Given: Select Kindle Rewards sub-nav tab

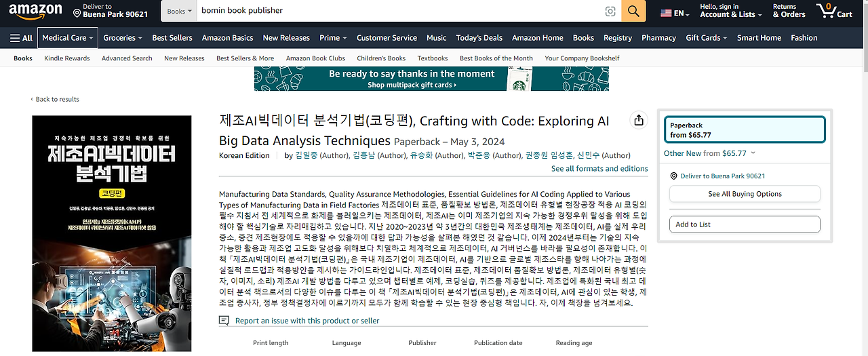Looking at the screenshot, I should pos(67,58).
